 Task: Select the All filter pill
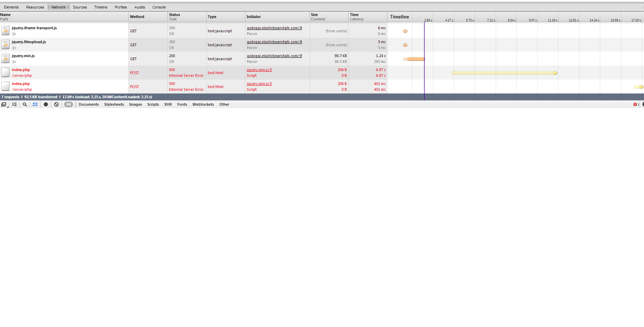(x=69, y=105)
